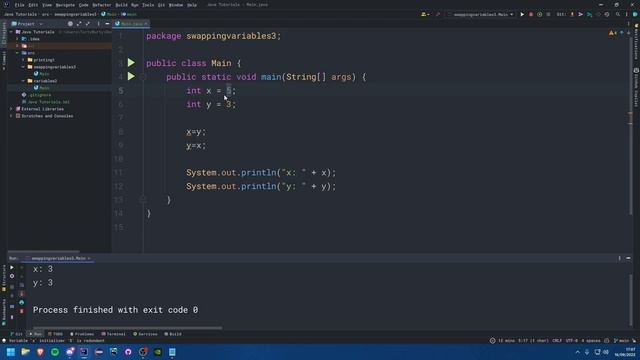Hide the Project panel with the minus icon
640x360 pixels.
point(107,24)
